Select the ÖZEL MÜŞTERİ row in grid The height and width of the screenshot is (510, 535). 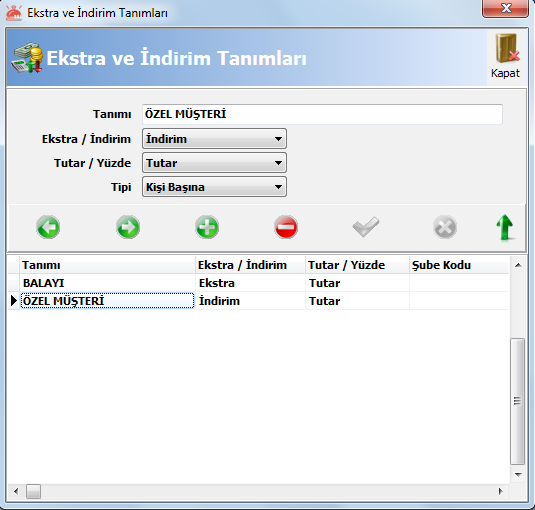pyautogui.click(x=259, y=301)
